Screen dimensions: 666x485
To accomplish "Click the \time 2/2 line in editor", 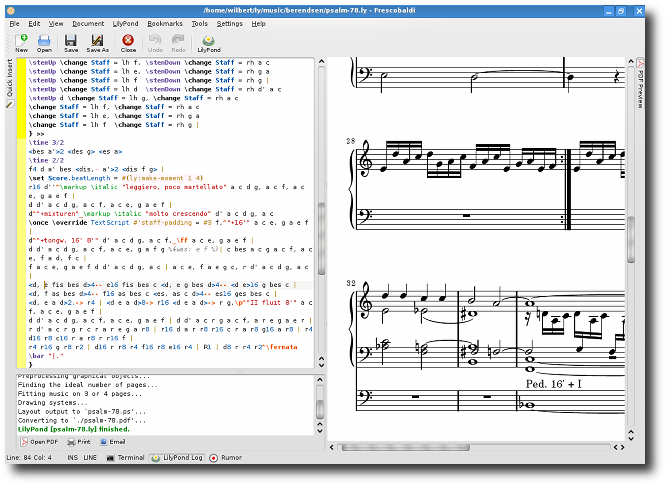I will tap(46, 161).
